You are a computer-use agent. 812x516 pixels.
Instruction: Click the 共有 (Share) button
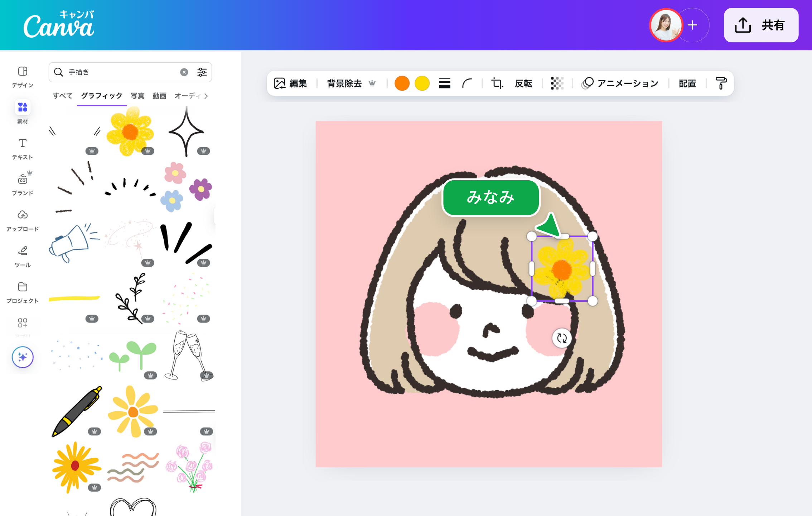[x=761, y=25]
